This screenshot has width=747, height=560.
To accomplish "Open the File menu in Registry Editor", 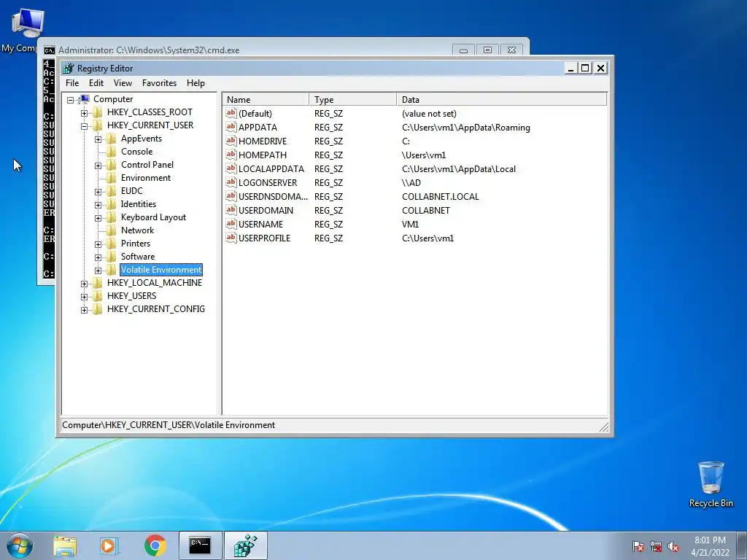I will (72, 83).
